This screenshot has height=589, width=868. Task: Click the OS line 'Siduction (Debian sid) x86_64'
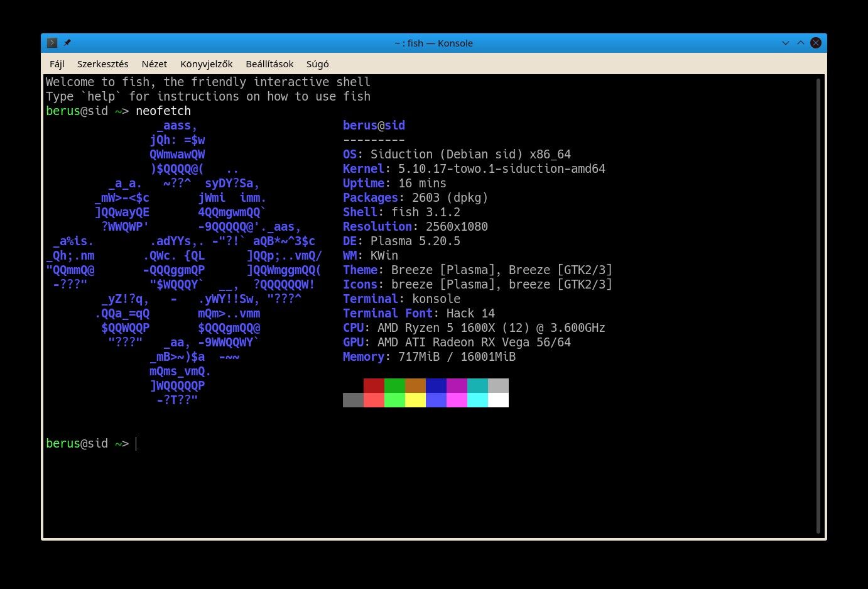point(470,154)
